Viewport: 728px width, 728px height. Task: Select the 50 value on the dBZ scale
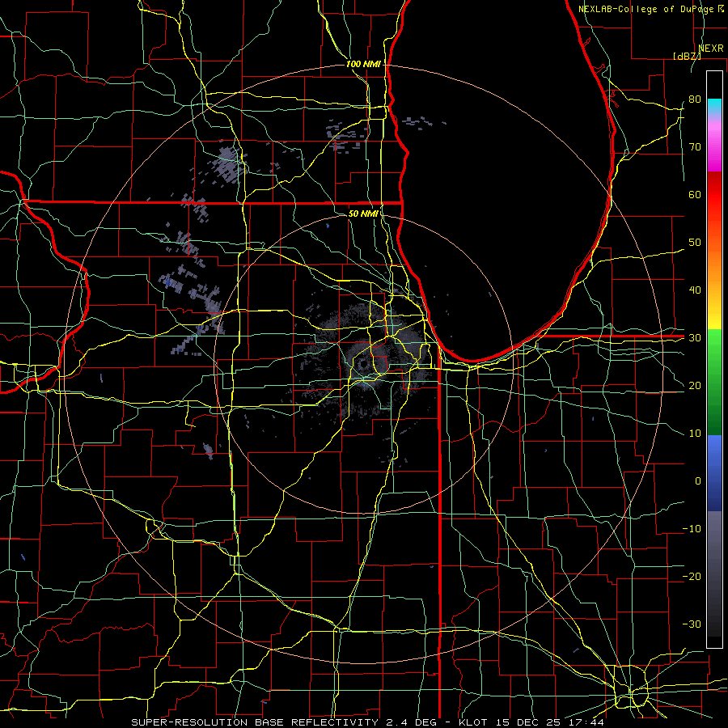tap(695, 243)
